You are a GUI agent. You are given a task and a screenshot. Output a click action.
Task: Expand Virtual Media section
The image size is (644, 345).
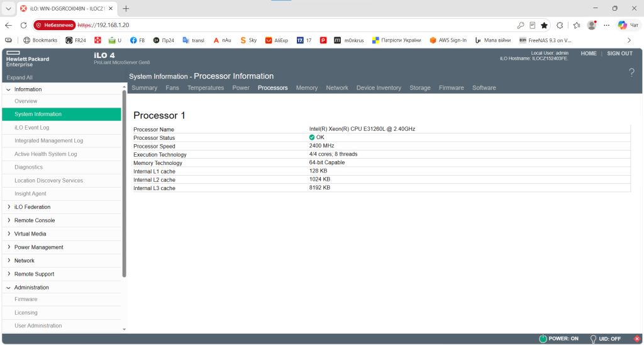pyautogui.click(x=9, y=234)
